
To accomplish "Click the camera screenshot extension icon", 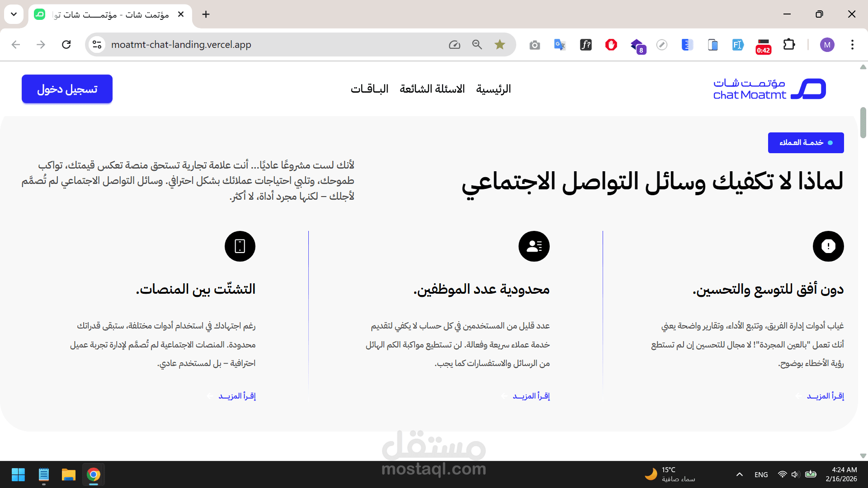I will [535, 45].
